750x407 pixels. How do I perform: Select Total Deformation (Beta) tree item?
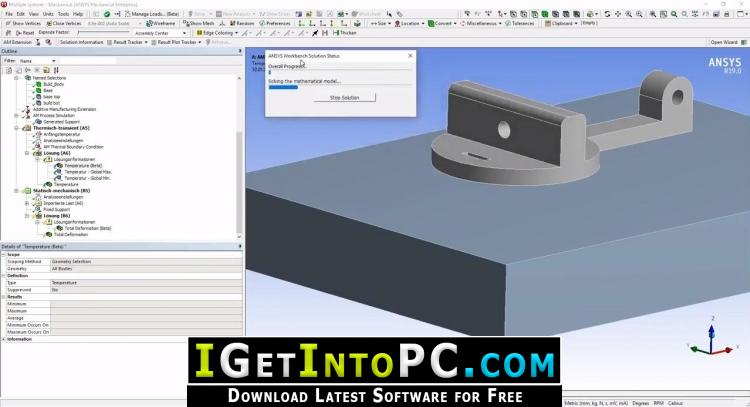pos(88,228)
